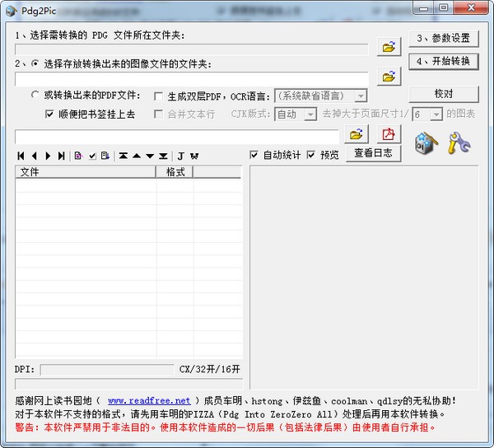494x448 pixels.
Task: Move item down triangle icon
Action: tap(150, 156)
